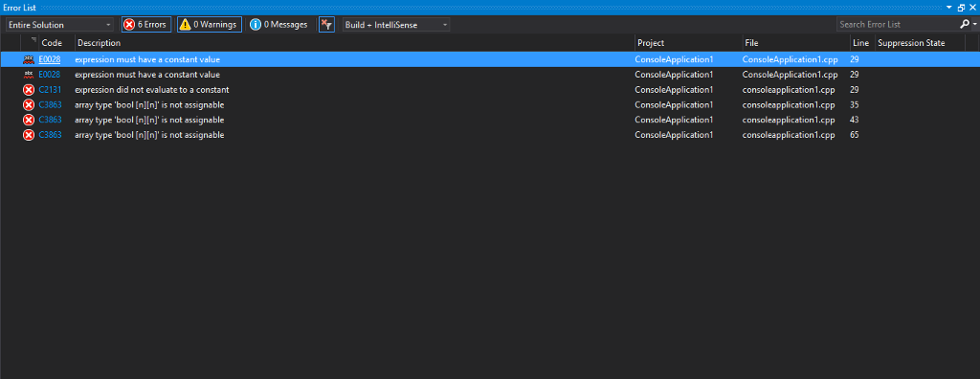Open the search options dropdown arrow

[974, 24]
